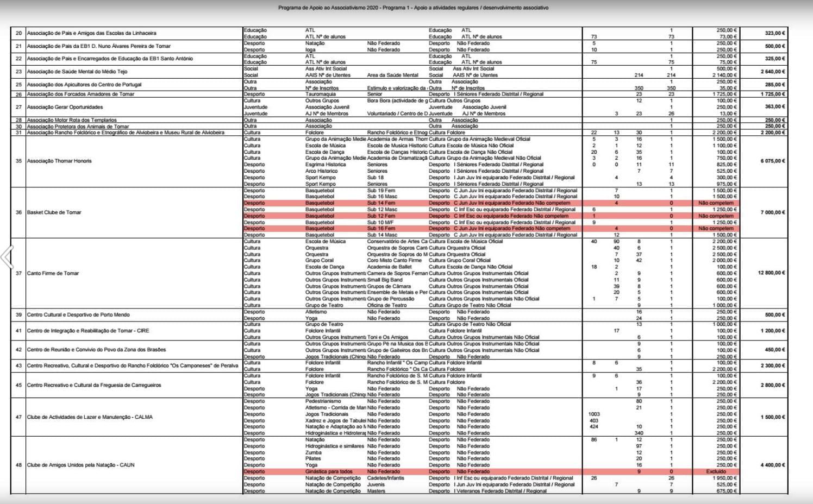Click the 7 000,00 € total amount
The image size is (813, 504).
click(772, 212)
